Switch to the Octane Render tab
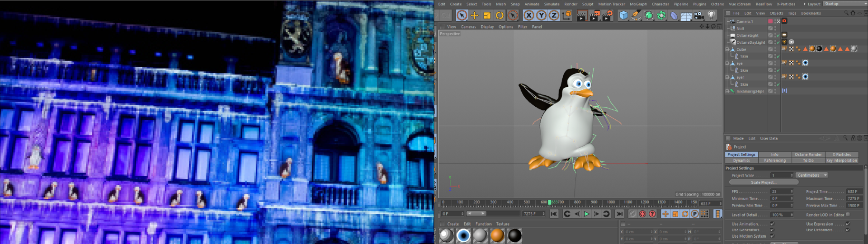This screenshot has width=868, height=244. pyautogui.click(x=808, y=155)
